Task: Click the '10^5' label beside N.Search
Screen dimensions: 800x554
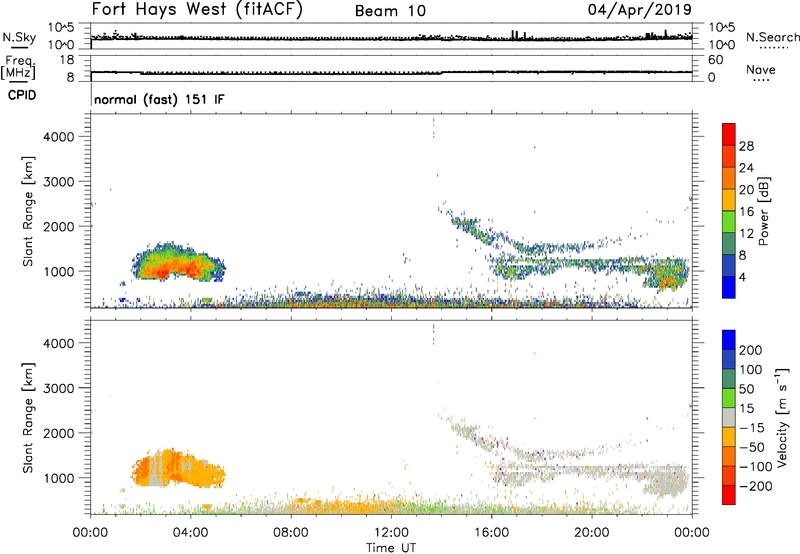Action: 722,27
